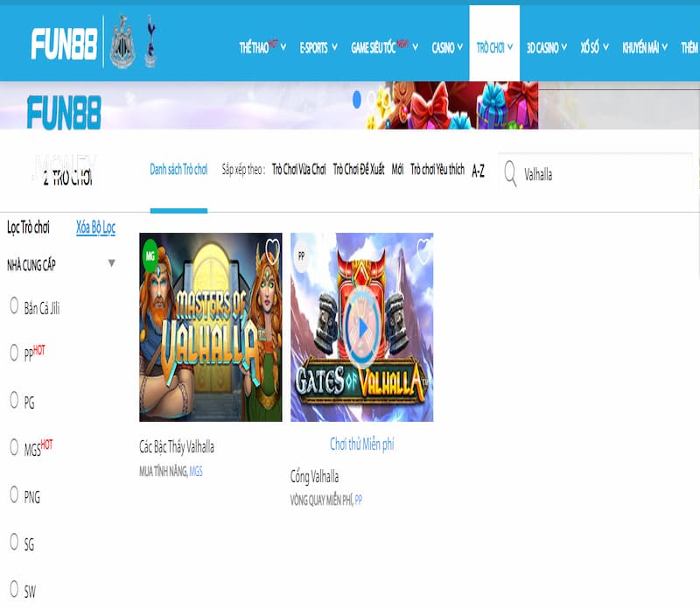Favorite Masters of Valhalla with heart icon
Viewport: 700px width, 610px height.
[x=272, y=252]
